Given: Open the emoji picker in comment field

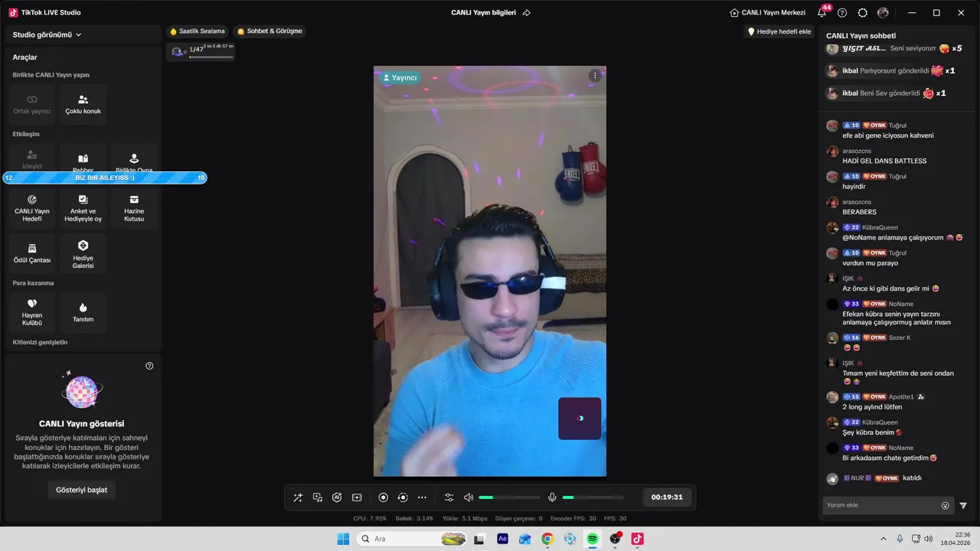Looking at the screenshot, I should (x=945, y=505).
